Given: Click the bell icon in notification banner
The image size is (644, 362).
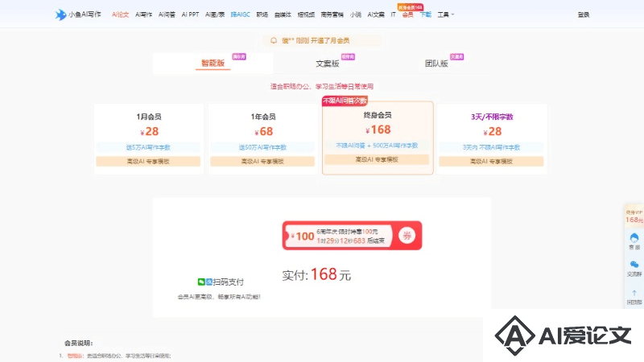Looking at the screenshot, I should (x=274, y=40).
